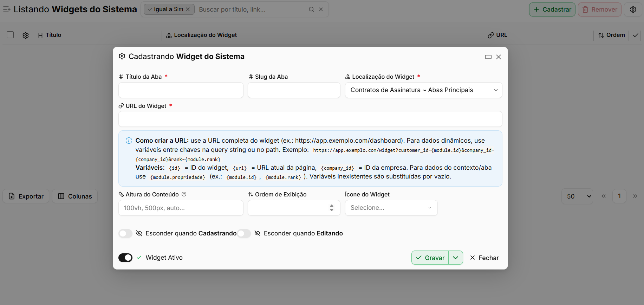The height and width of the screenshot is (305, 644).
Task: Click the info icon in the URL hint box
Action: tap(129, 141)
